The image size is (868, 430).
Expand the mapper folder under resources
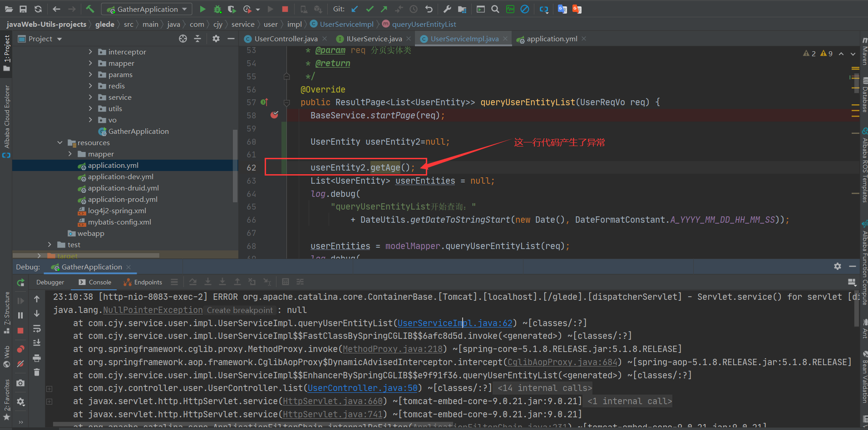(x=70, y=154)
